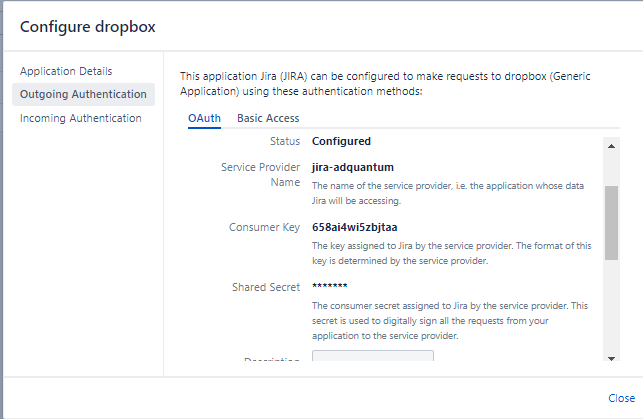This screenshot has width=643, height=419.
Task: Click the scrollbar down arrow
Action: [610, 357]
